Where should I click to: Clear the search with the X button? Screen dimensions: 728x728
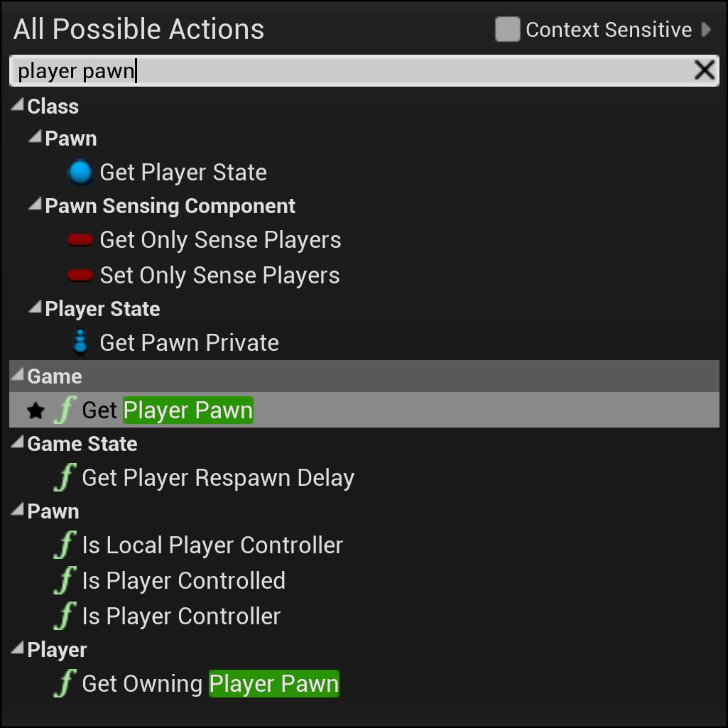704,70
